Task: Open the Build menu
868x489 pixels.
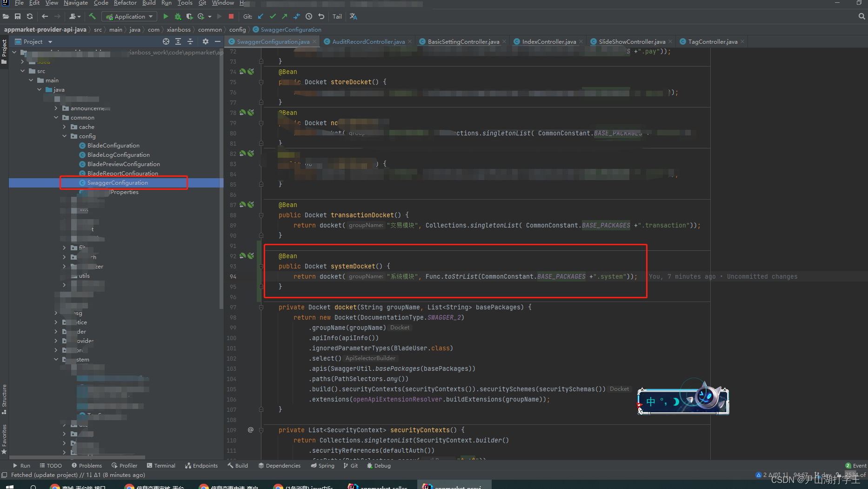Action: click(149, 3)
